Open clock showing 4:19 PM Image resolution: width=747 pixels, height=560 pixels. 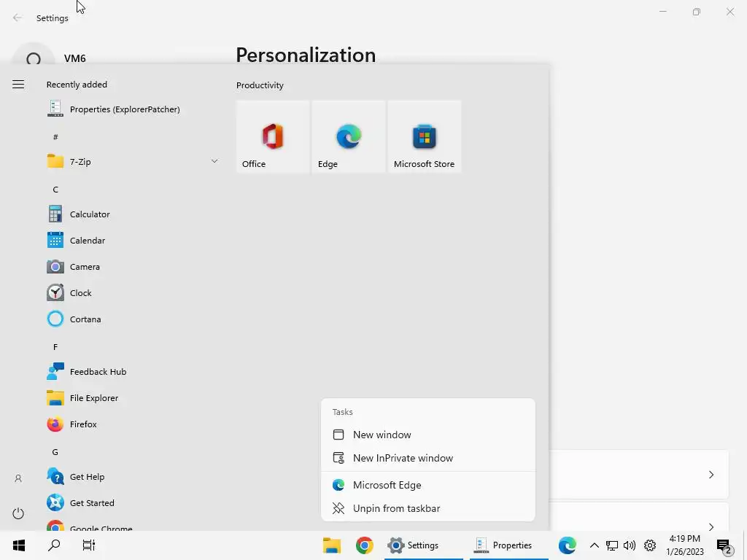684,545
